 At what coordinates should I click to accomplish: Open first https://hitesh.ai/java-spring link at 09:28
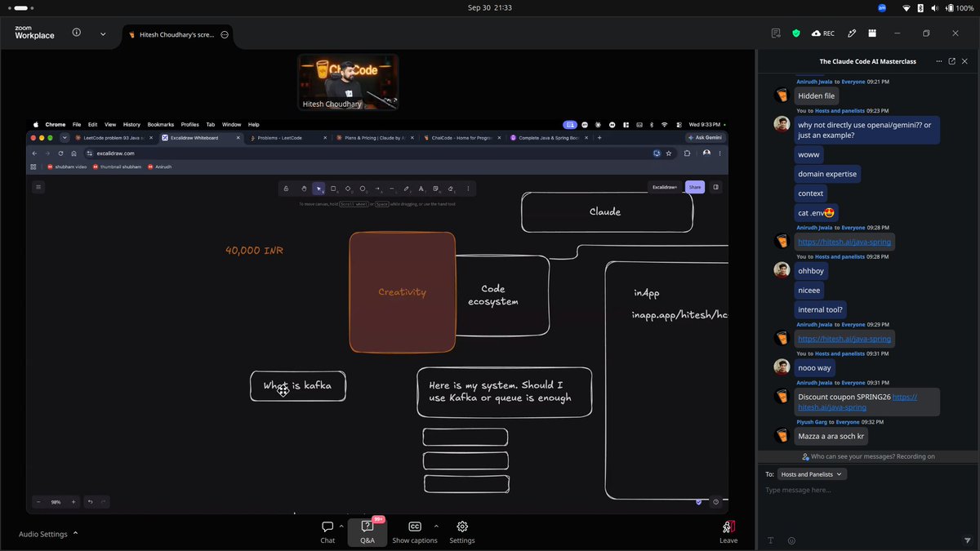click(844, 242)
